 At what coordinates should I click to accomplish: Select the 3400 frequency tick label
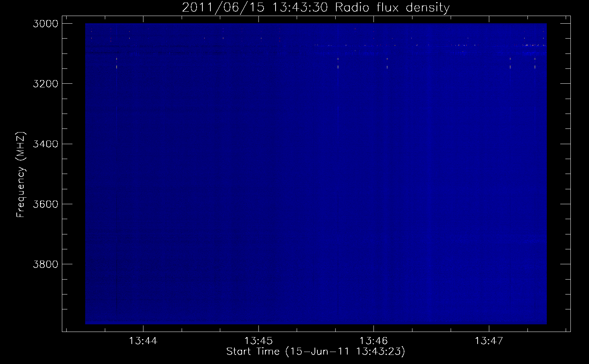click(46, 144)
